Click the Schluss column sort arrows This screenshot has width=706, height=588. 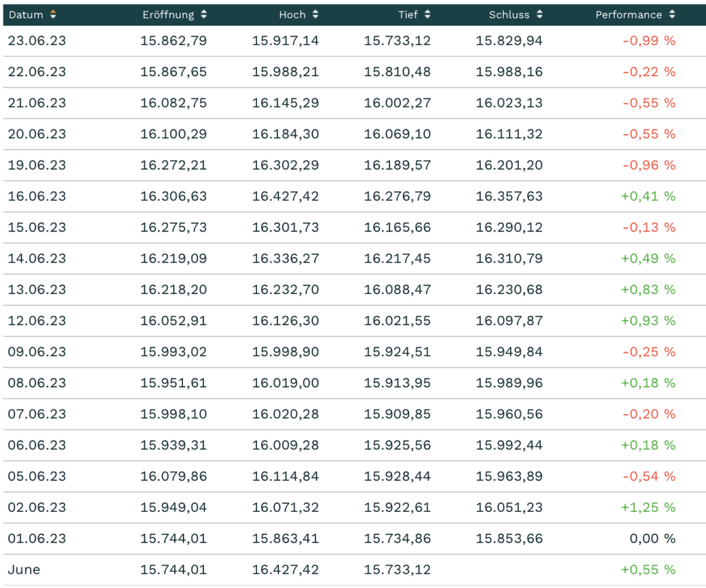click(x=539, y=14)
